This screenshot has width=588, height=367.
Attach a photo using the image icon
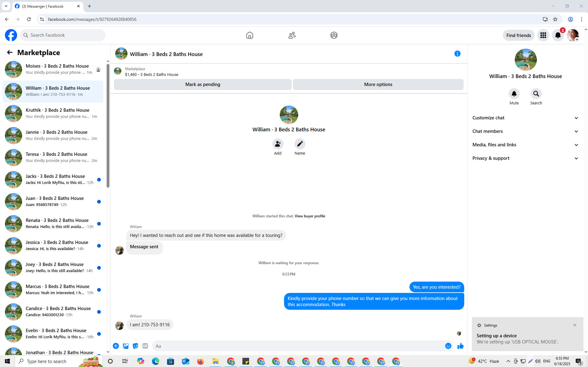pyautogui.click(x=126, y=346)
